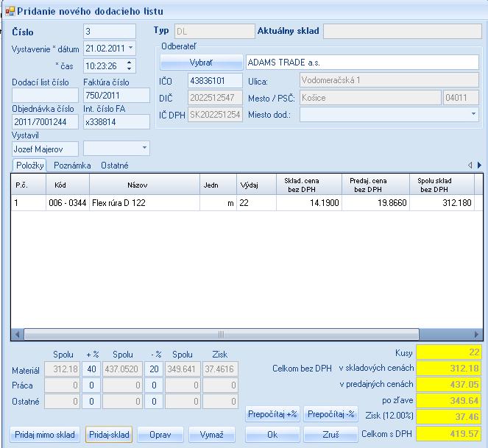Click the Názov column header
The height and width of the screenshot is (448, 488).
point(144,185)
